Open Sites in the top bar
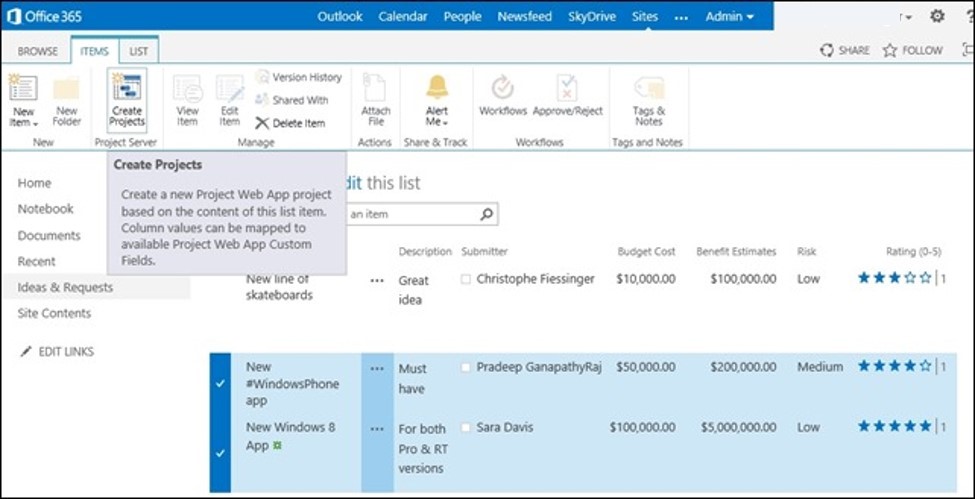The width and height of the screenshot is (975, 499). [x=645, y=17]
